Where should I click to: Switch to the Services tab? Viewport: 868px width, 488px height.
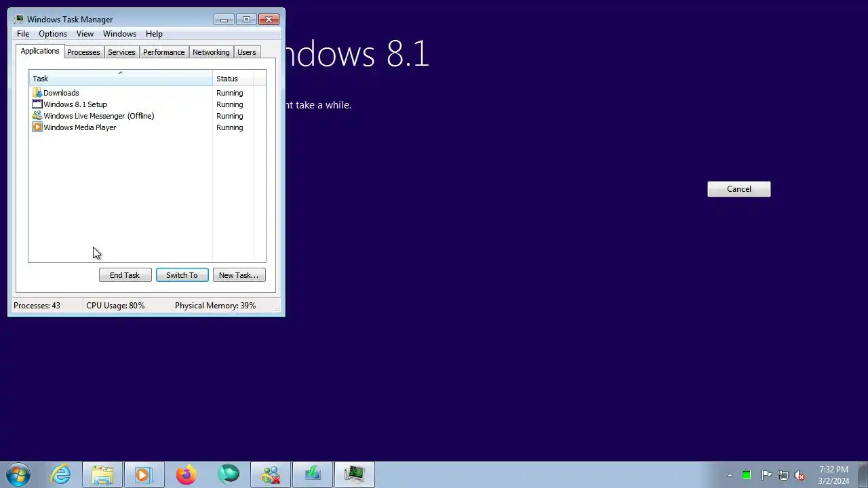click(x=121, y=52)
